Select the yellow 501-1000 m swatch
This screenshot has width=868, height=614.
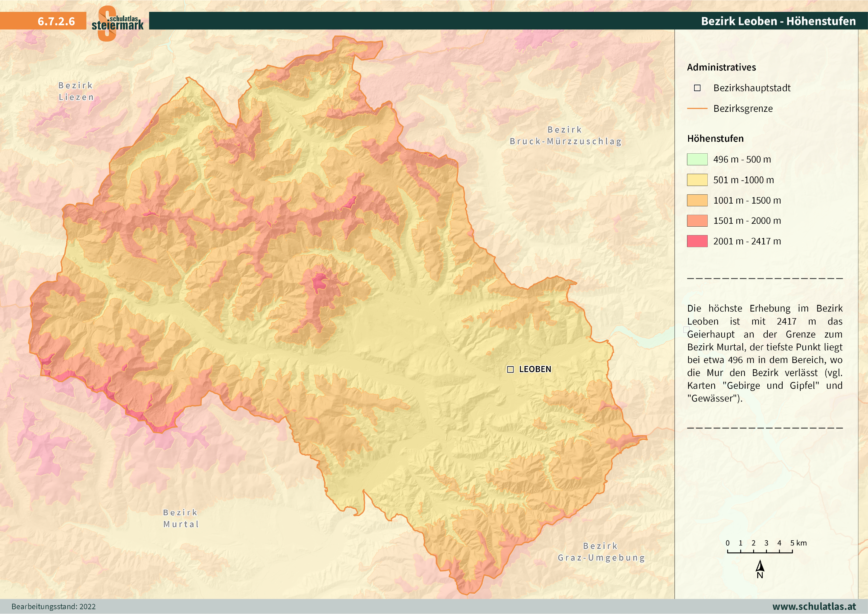click(697, 180)
